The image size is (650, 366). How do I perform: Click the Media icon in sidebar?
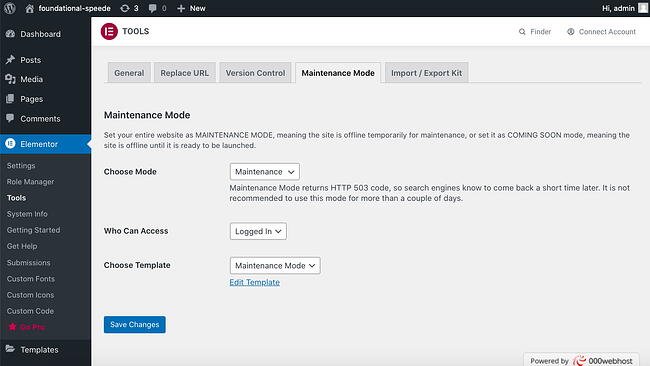point(10,79)
